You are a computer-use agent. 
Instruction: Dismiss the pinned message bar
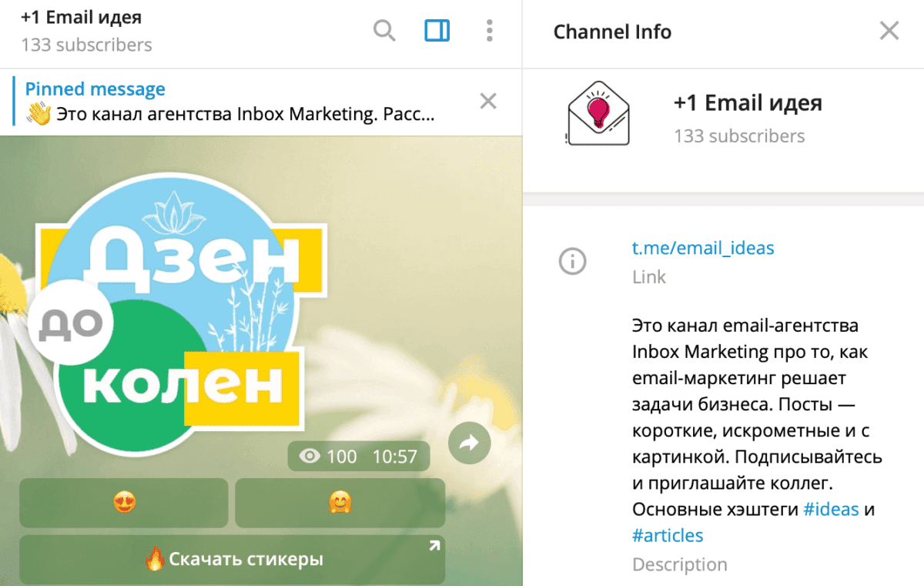[x=488, y=101]
